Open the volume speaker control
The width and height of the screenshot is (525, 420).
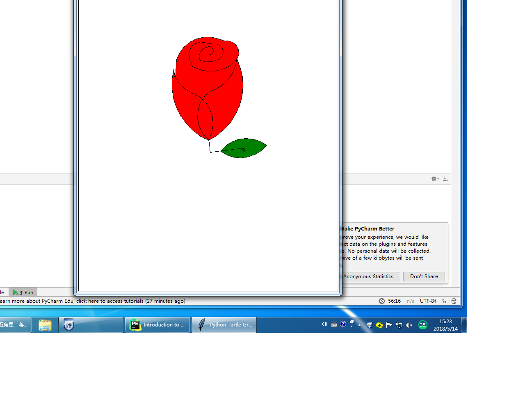click(x=409, y=325)
